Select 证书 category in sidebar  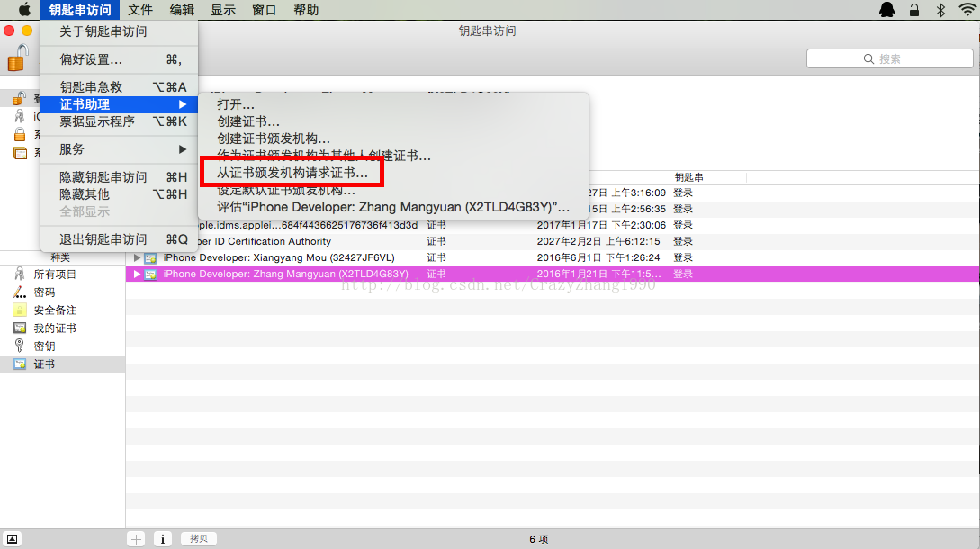click(62, 364)
